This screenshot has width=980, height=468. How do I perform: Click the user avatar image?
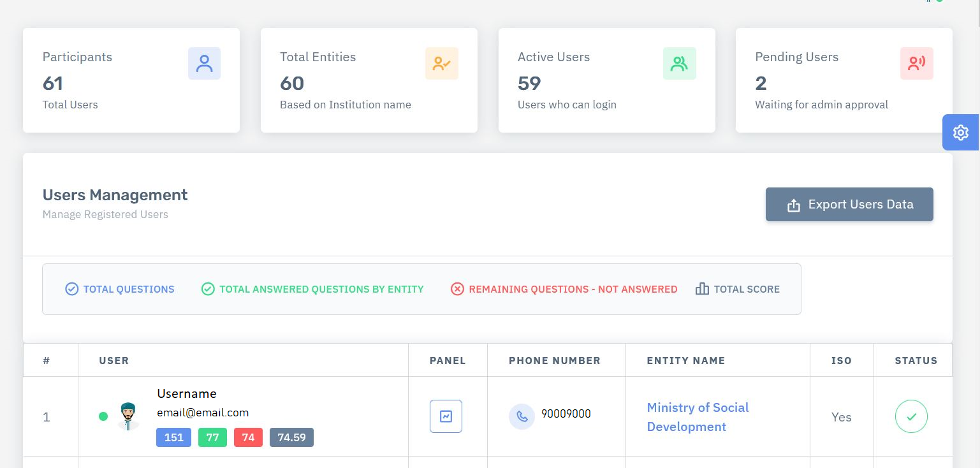[x=129, y=416]
